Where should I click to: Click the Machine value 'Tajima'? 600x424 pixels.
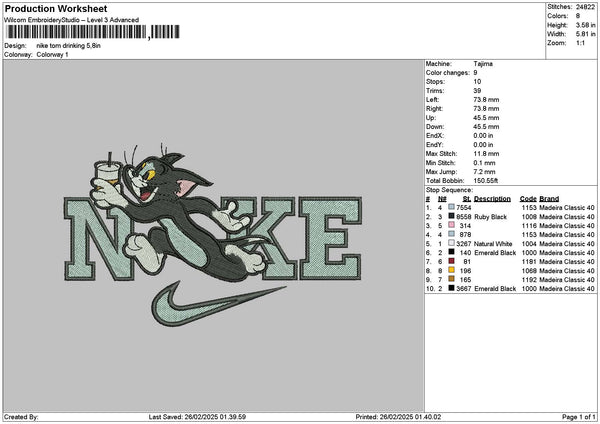click(483, 64)
